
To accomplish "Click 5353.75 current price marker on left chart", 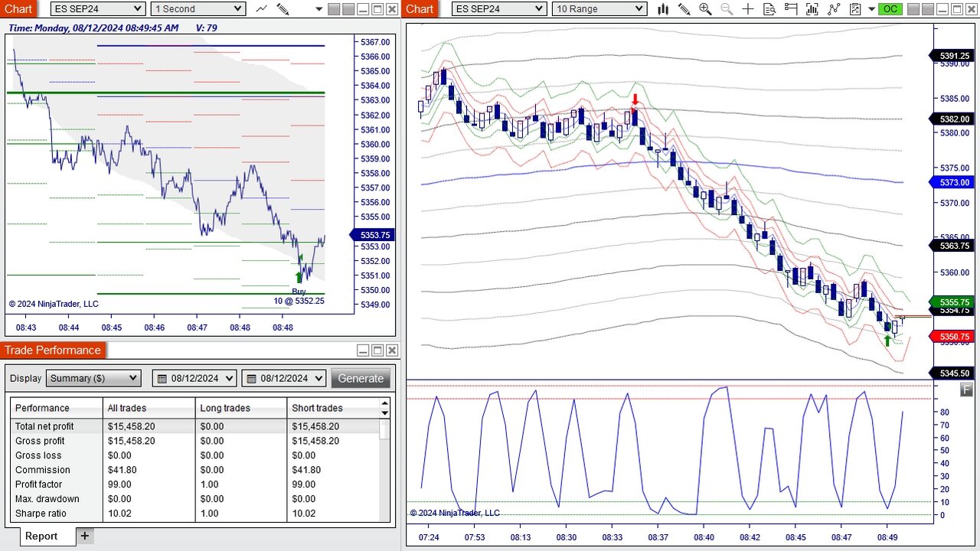I will coord(373,236).
